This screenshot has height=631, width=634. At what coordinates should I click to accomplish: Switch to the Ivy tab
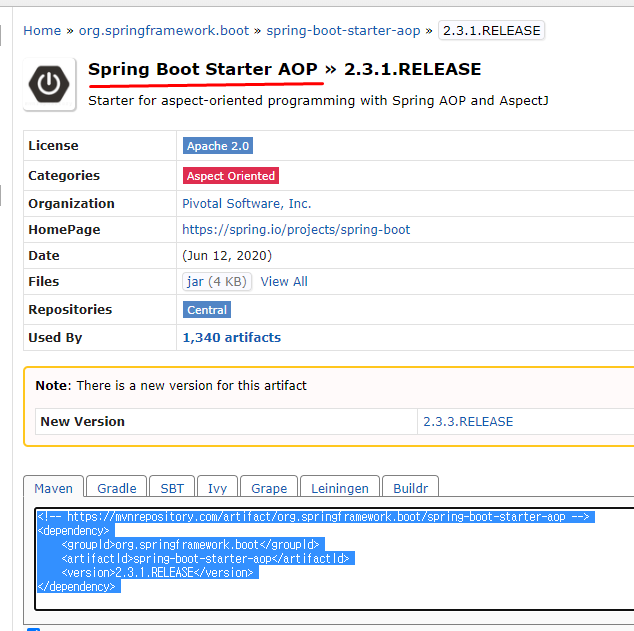(x=218, y=488)
